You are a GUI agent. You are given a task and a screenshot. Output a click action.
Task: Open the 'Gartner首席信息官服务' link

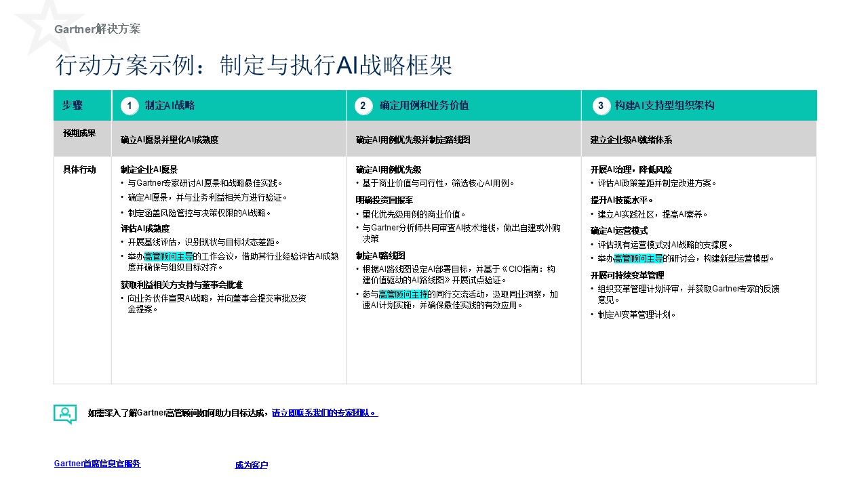(98, 464)
